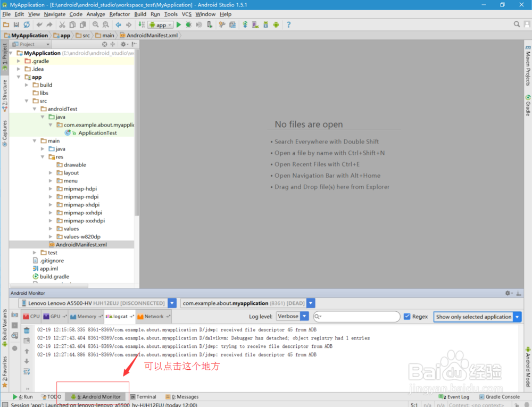Click the Synchronize refresh icon
The height and width of the screenshot is (407, 532).
pos(27,25)
